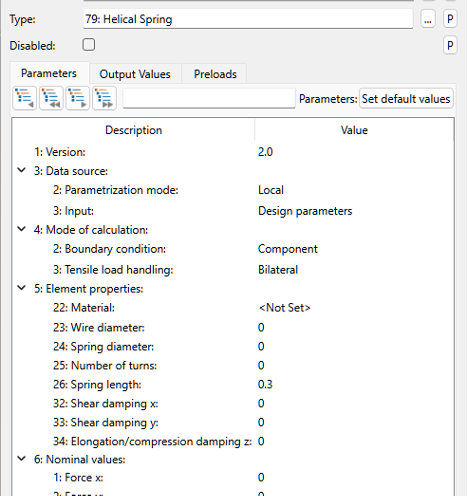Select the 4: Mode of calculation label
Image resolution: width=468 pixels, height=496 pixels.
[91, 230]
